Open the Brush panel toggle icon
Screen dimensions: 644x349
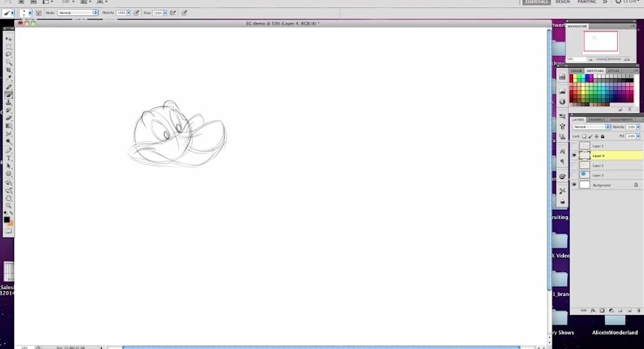pyautogui.click(x=38, y=13)
